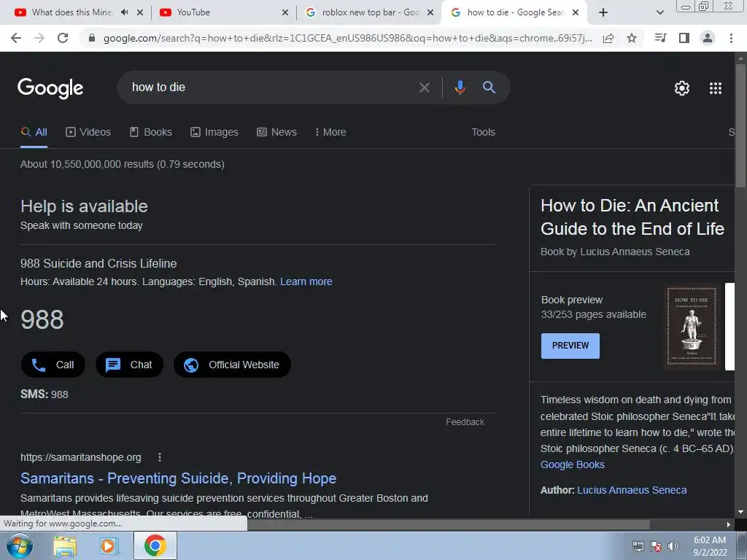The height and width of the screenshot is (560, 747).
Task: Open Samaritans - Preventing Suicide result
Action: point(178,478)
